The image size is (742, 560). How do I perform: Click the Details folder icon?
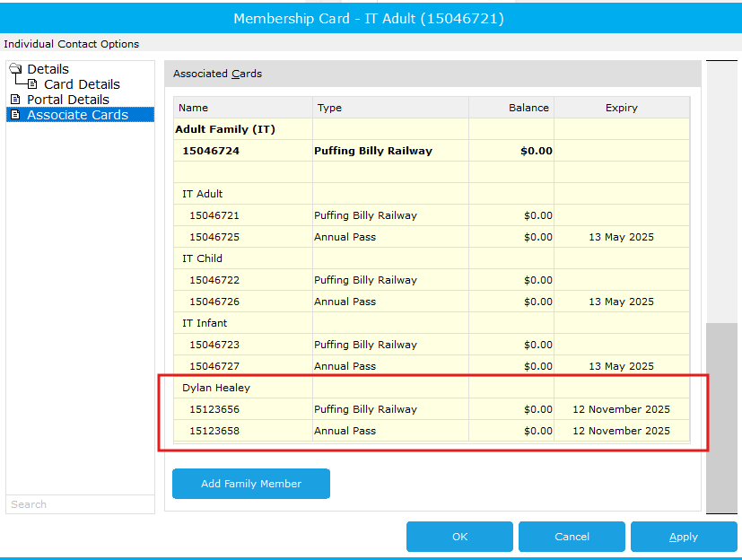[15, 68]
